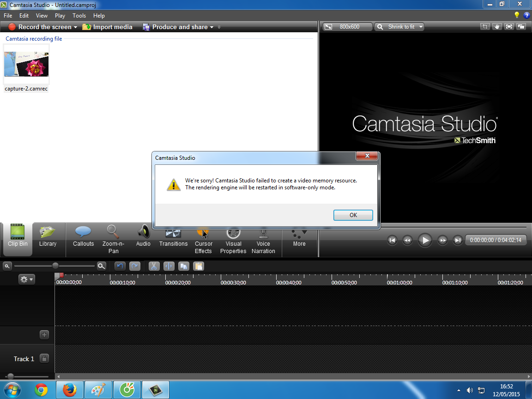The width and height of the screenshot is (532, 399).
Task: Click Record the screen button
Action: pyautogui.click(x=40, y=27)
